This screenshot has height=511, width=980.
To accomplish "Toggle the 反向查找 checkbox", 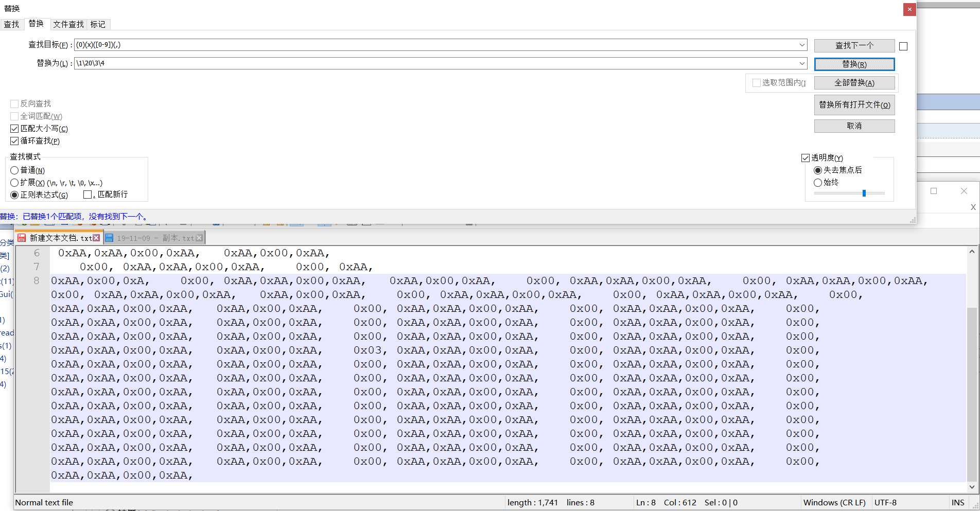I will [x=14, y=103].
